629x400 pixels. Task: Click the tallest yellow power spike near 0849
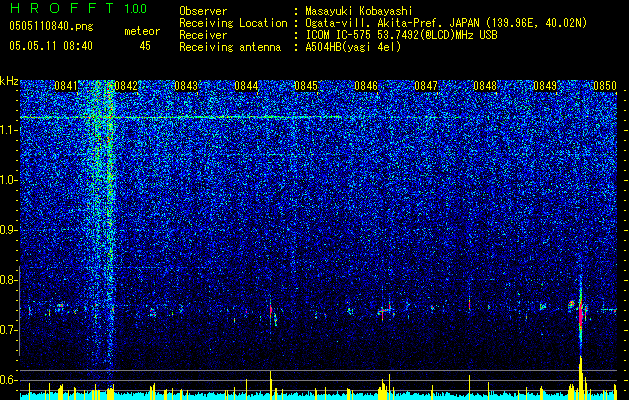[x=580, y=377]
